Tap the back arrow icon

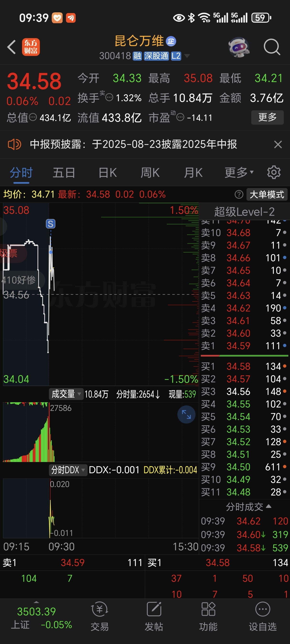click(x=12, y=47)
